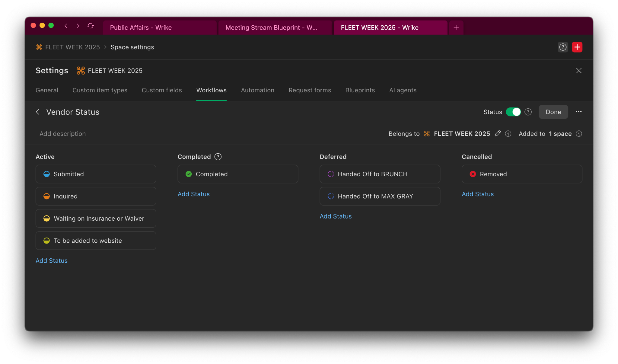Click the red Removed status icon
The image size is (618, 364).
tap(473, 174)
